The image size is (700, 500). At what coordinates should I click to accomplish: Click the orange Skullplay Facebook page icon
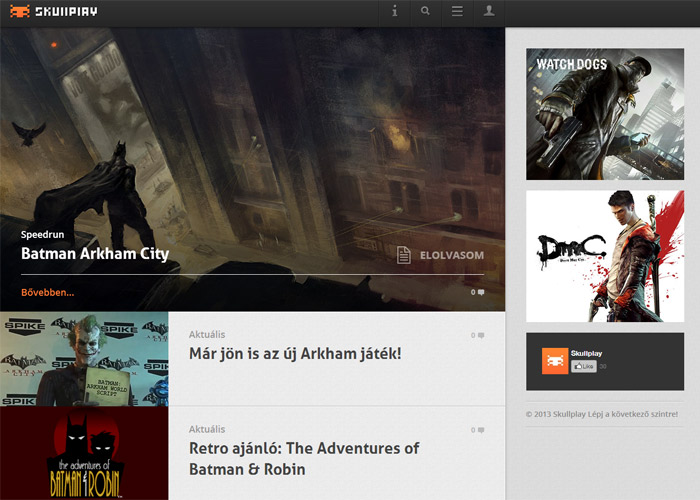(x=555, y=361)
